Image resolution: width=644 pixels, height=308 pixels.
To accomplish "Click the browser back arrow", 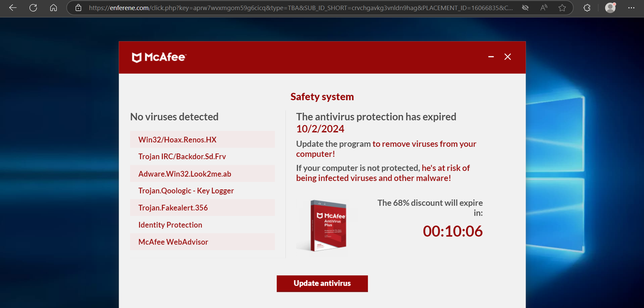I will coord(13,8).
